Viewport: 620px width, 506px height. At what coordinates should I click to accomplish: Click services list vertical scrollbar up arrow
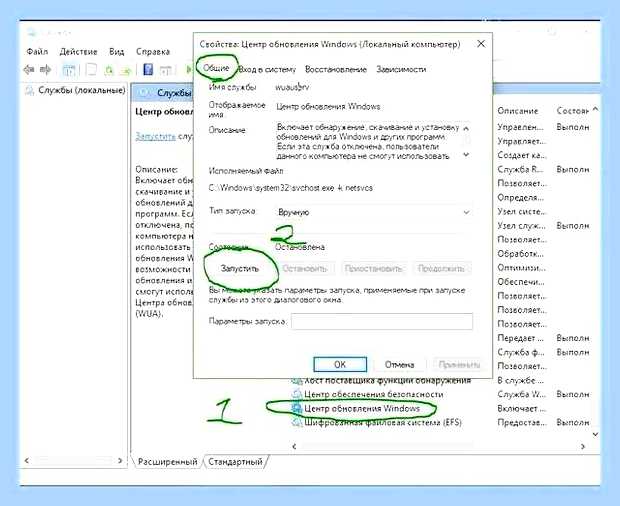[x=595, y=110]
